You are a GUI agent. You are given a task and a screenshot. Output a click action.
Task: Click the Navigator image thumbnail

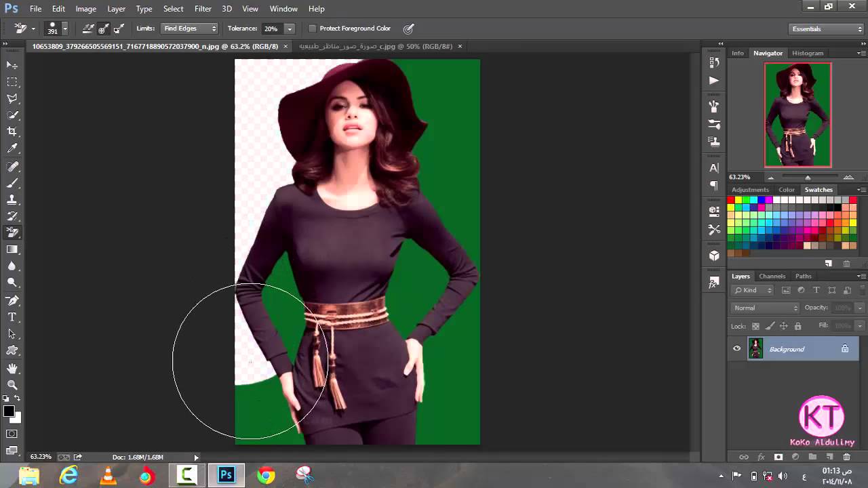(x=797, y=115)
